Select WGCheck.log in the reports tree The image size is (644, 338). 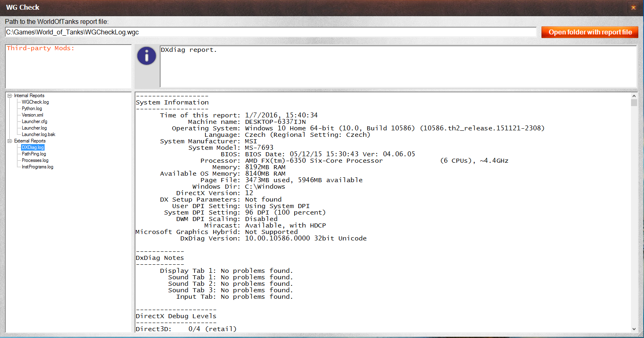35,102
